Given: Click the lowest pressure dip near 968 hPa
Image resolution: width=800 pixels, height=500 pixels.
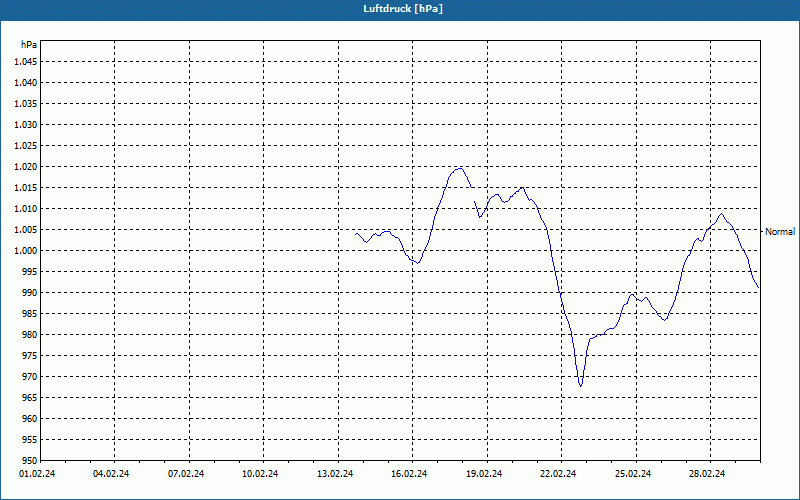Looking at the screenshot, I should click(x=581, y=386).
